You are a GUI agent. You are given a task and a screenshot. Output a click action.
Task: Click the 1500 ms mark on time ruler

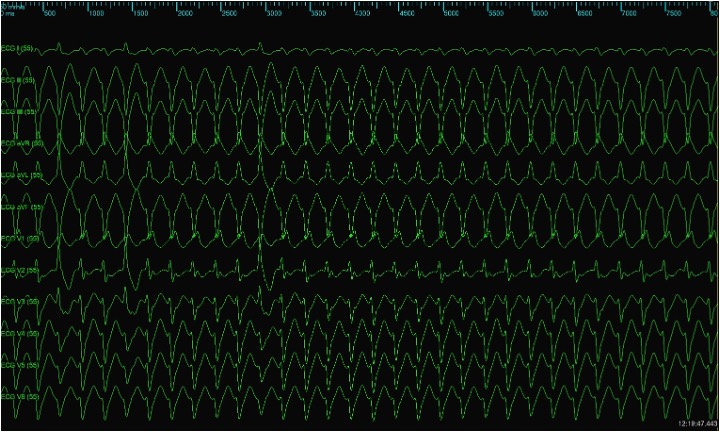(x=141, y=13)
